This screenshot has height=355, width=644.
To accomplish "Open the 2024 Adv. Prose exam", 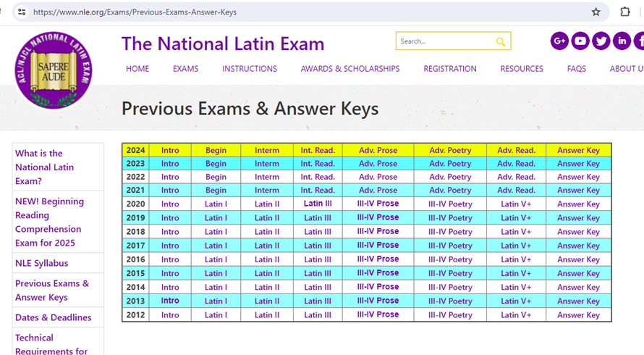I will coord(378,150).
